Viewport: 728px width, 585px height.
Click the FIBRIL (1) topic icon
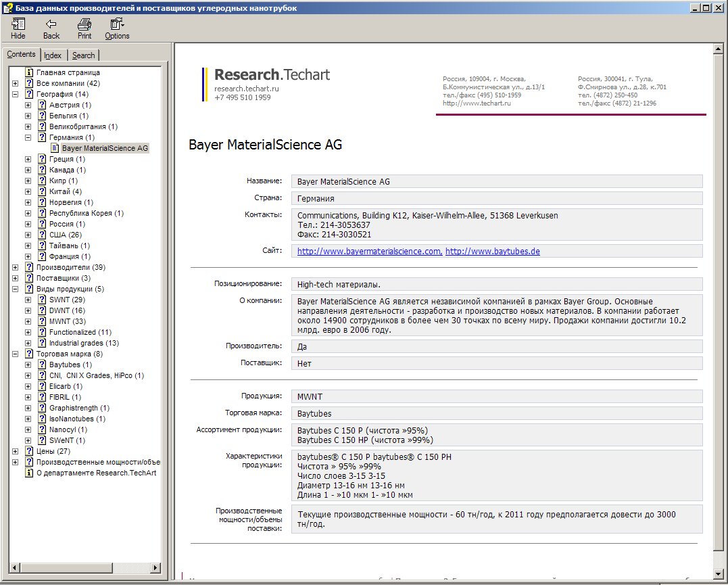(x=43, y=397)
